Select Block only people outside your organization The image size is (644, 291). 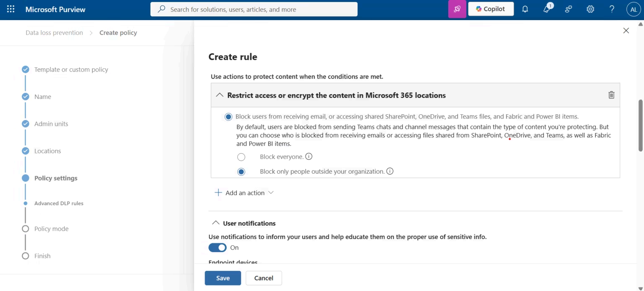pos(241,172)
